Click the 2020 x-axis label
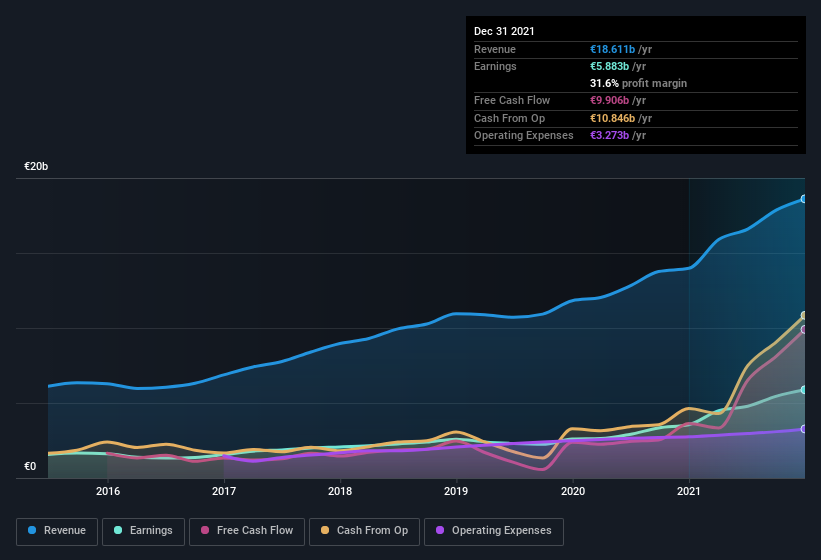This screenshot has width=821, height=560. click(x=573, y=491)
